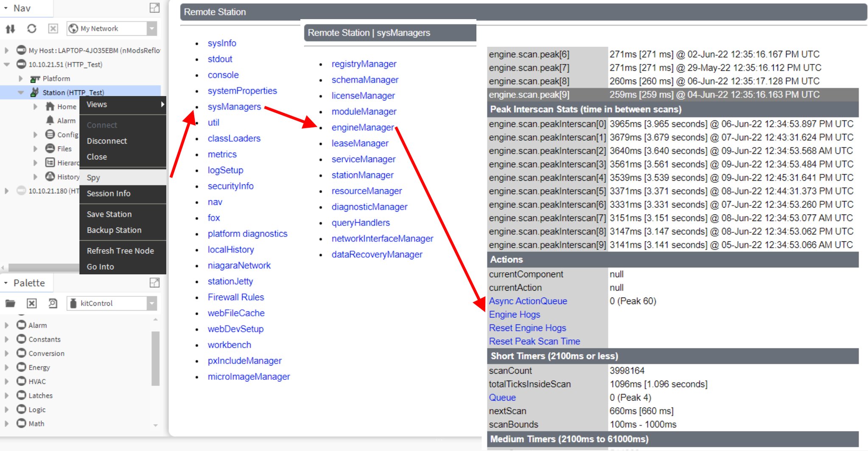Viewport: 868px width, 451px height.
Task: Click the My Network globe icon
Action: (73, 28)
